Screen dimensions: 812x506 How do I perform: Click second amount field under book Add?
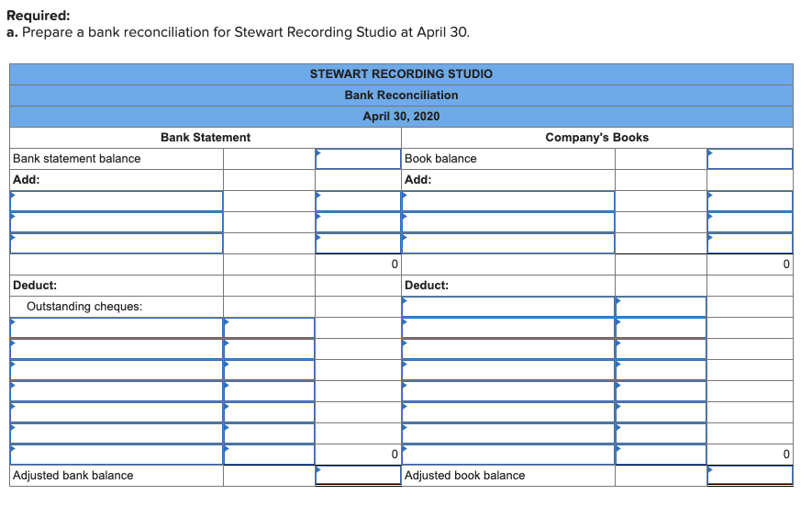[x=750, y=222]
